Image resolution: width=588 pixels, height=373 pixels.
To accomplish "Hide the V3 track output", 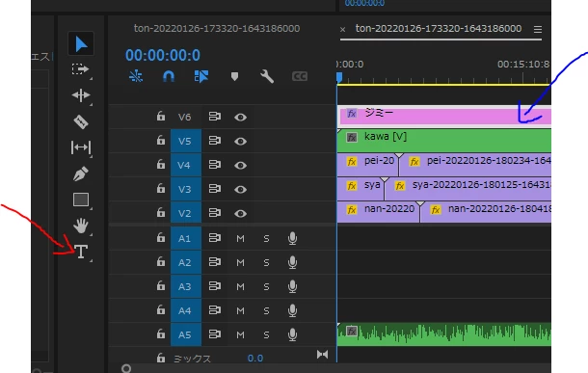I will [x=240, y=189].
